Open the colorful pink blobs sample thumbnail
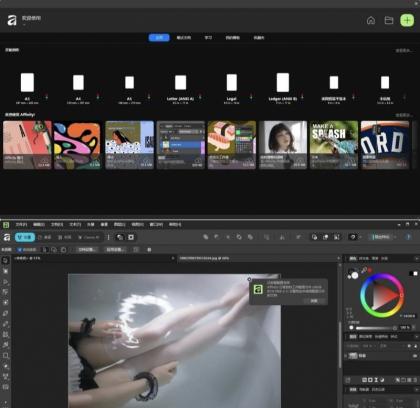 77,145
